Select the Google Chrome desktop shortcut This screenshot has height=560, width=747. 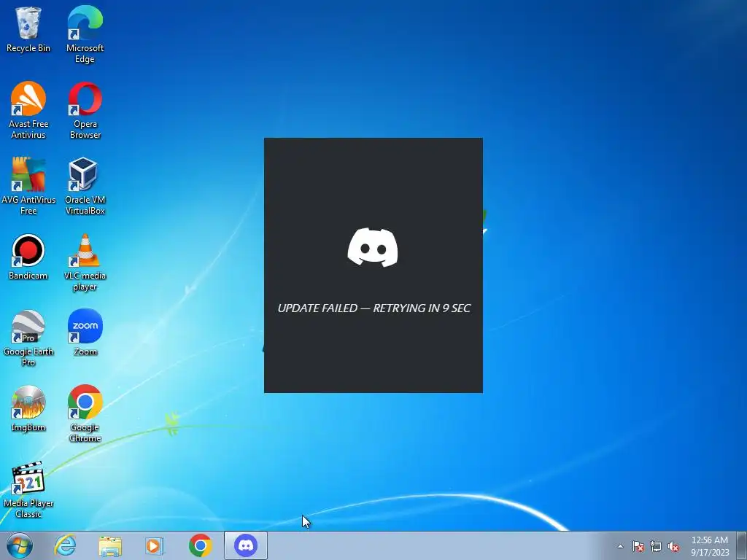tap(85, 413)
